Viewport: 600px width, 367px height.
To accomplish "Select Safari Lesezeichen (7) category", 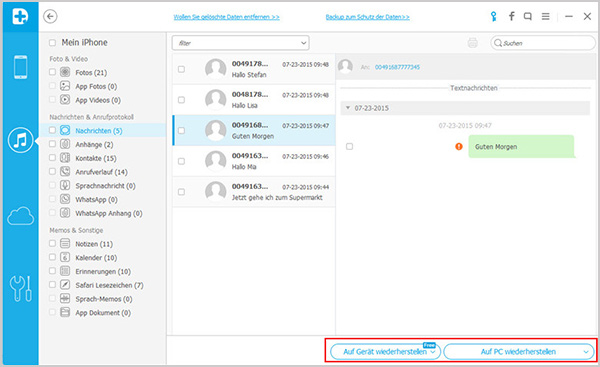I will [109, 285].
